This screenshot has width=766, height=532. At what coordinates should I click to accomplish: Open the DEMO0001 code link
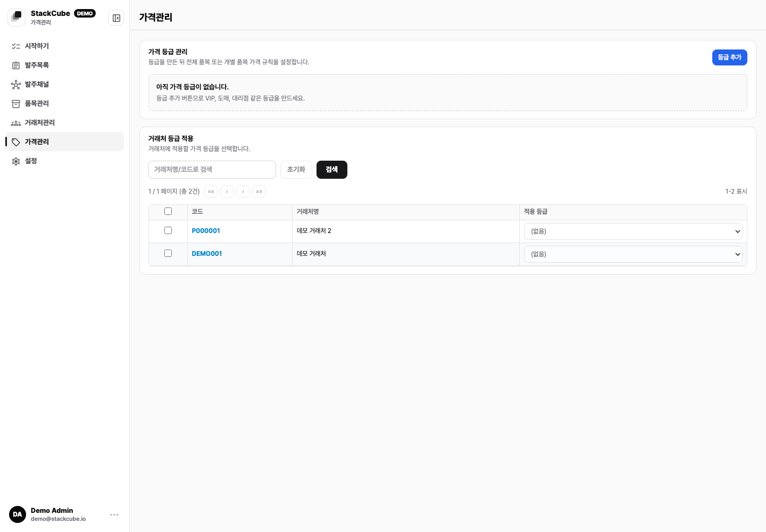point(207,254)
